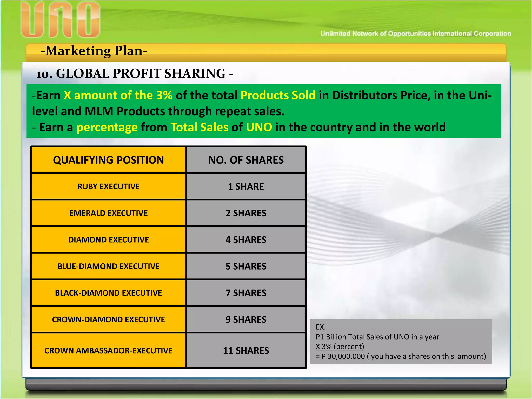Click the 'DIAMOND EXECUTIVE' cell
Image resolution: width=532 pixels, height=399 pixels.
[109, 240]
